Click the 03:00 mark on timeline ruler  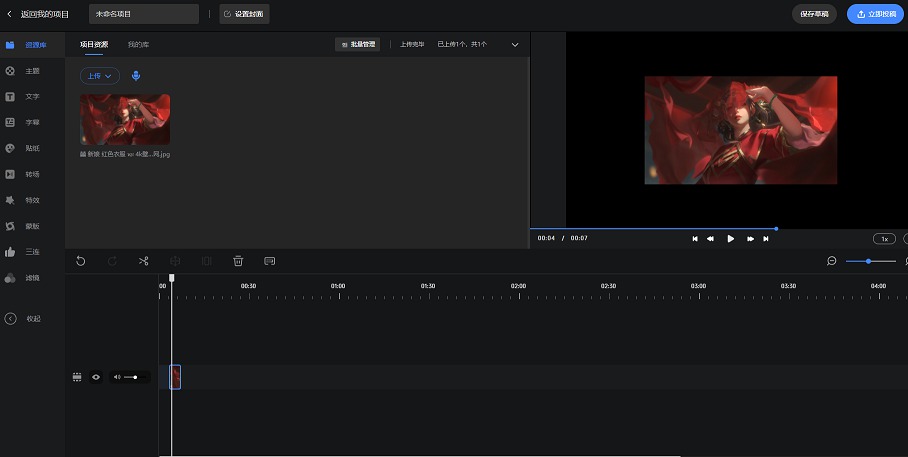698,286
